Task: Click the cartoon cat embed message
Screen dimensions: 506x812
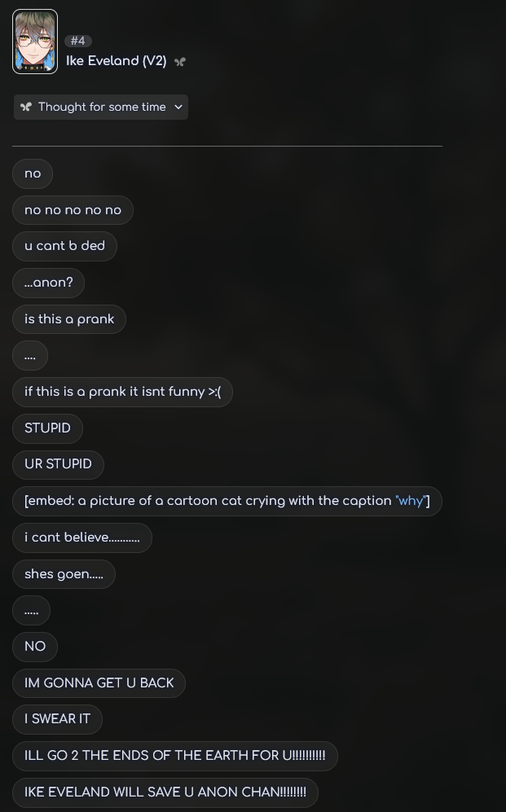Action: click(x=227, y=501)
